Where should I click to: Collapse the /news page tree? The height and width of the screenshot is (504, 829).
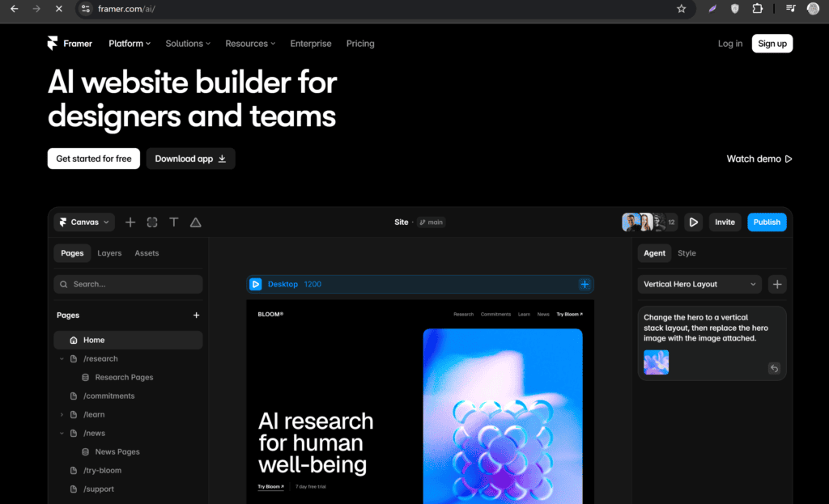tap(62, 433)
